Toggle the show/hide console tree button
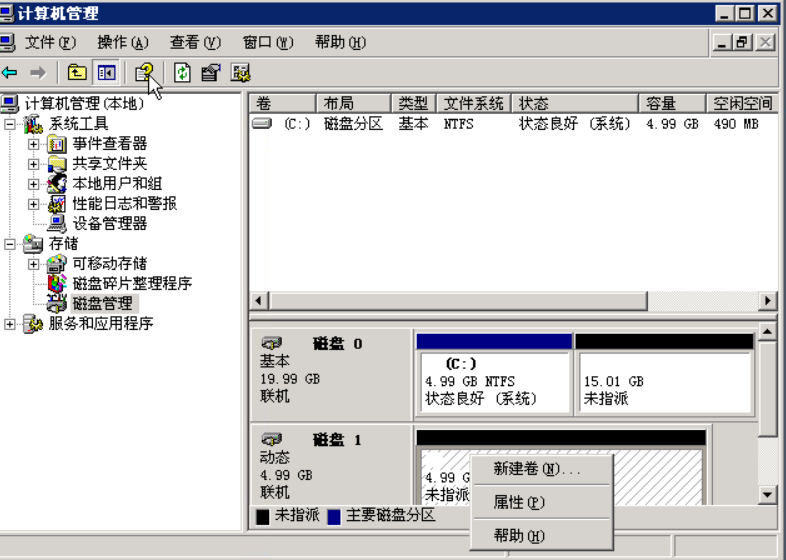786x560 pixels. 106,73
